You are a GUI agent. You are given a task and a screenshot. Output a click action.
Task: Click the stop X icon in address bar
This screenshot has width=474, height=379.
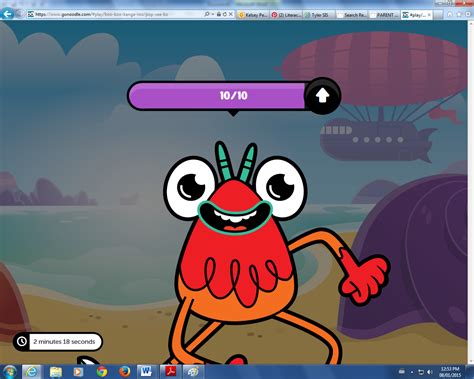point(231,14)
